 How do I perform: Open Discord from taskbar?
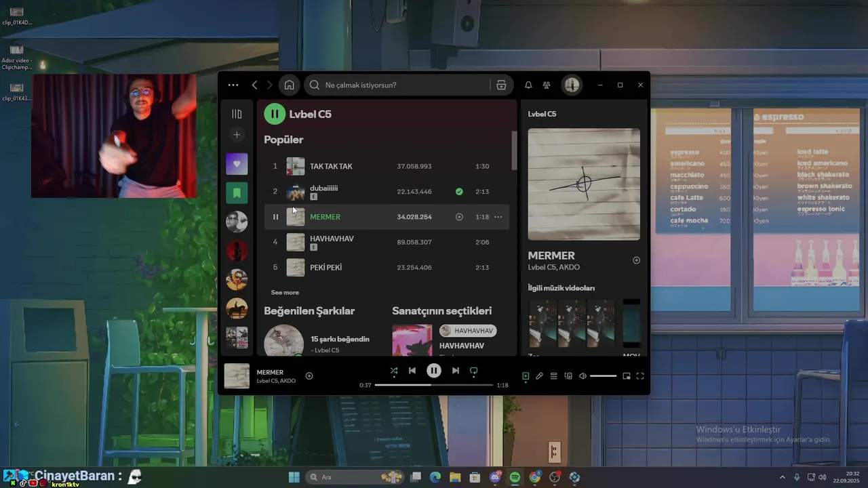click(495, 477)
